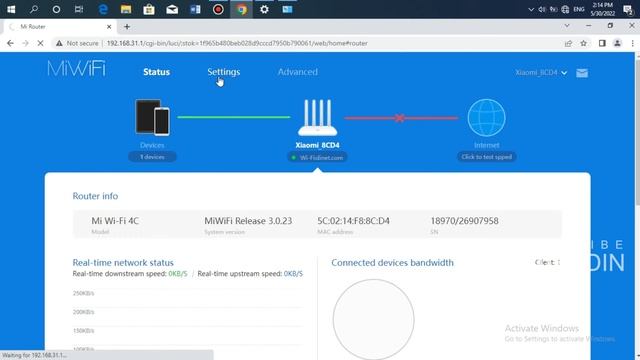This screenshot has width=640, height=360.
Task: Click MAC address 5C:02:14:F8:8C:D4
Action: (x=353, y=221)
